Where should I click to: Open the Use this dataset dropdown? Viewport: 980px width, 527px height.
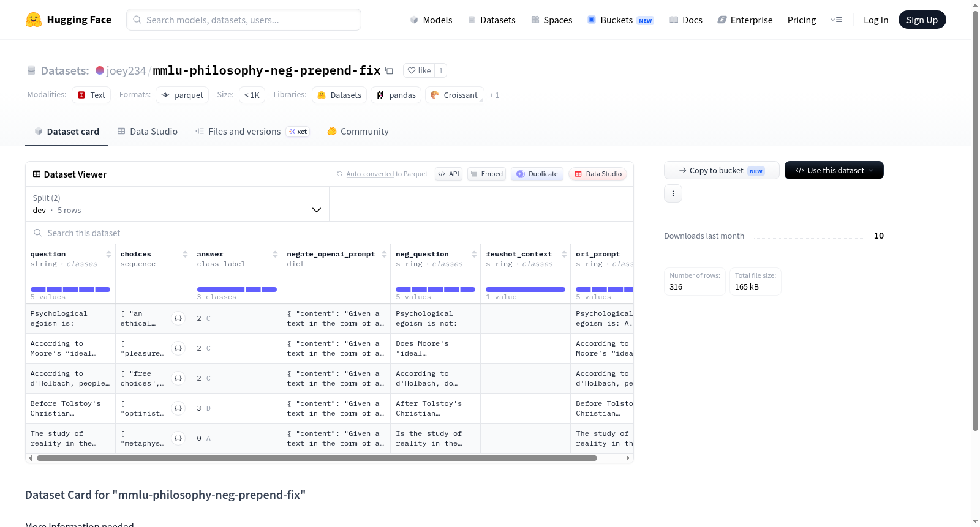pyautogui.click(x=834, y=170)
